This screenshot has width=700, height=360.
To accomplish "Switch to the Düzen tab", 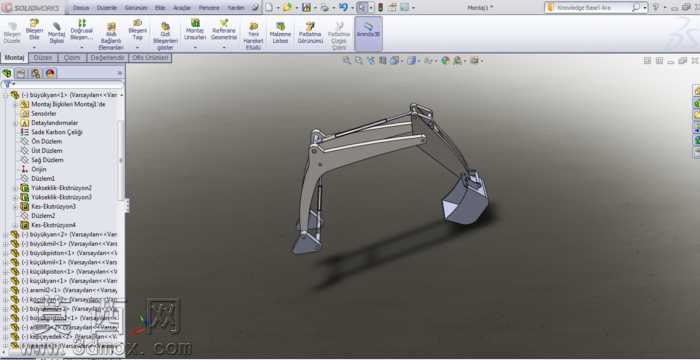I will click(x=43, y=58).
